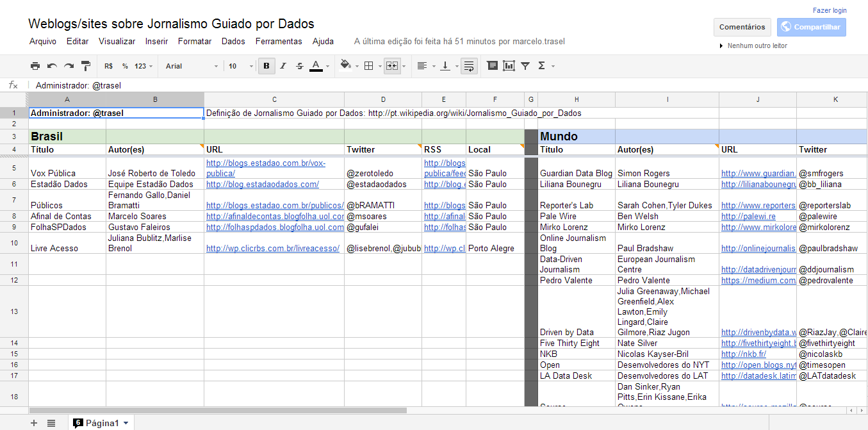Click the Fazer login link

(x=830, y=10)
